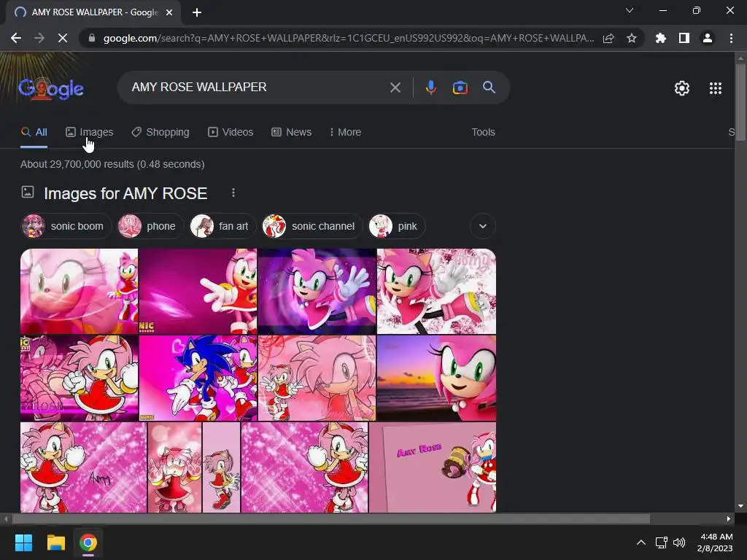The width and height of the screenshot is (747, 560).
Task: Clear the search box with the X icon
Action: [395, 87]
